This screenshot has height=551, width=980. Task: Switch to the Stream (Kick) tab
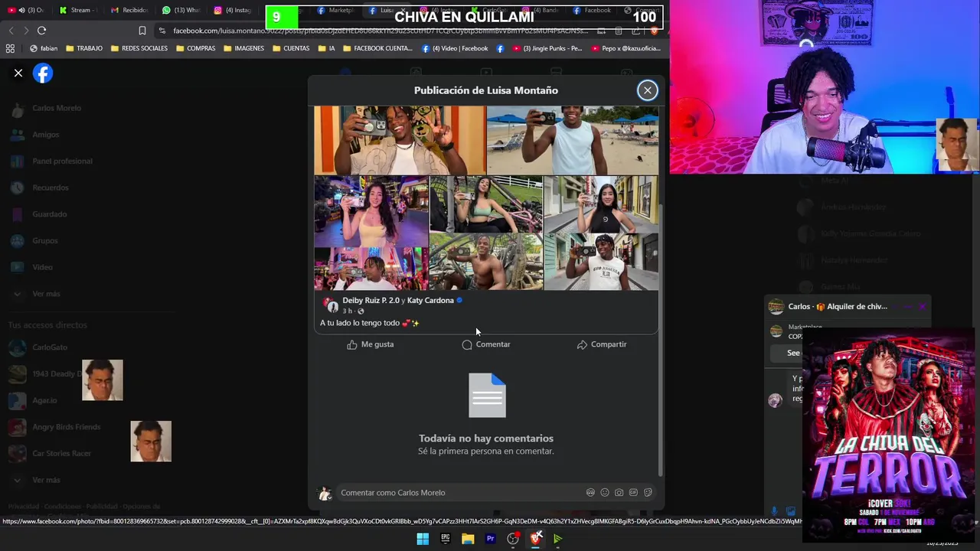click(x=78, y=11)
